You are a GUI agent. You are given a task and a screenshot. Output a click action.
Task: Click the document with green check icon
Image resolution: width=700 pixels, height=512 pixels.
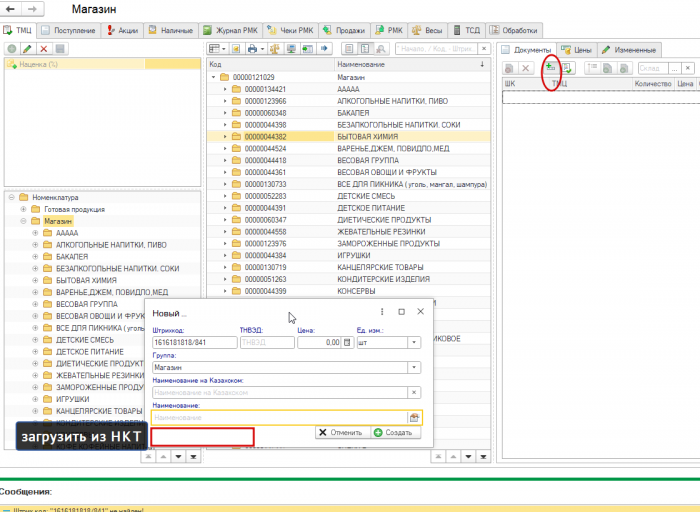567,68
